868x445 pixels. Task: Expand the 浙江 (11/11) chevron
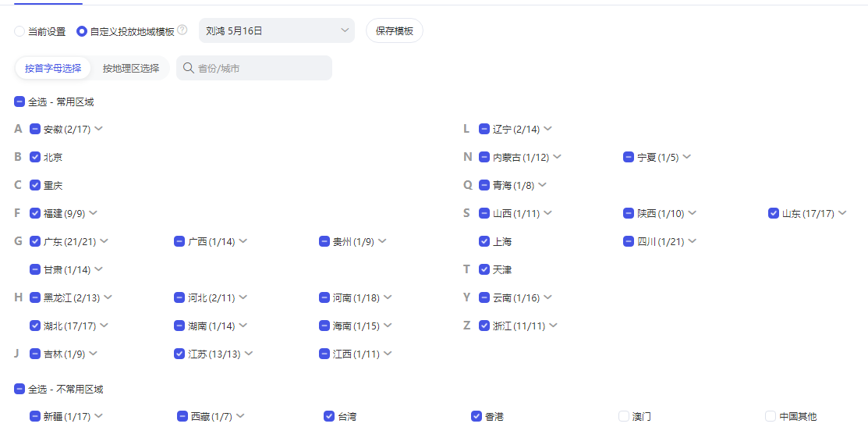[x=553, y=326]
